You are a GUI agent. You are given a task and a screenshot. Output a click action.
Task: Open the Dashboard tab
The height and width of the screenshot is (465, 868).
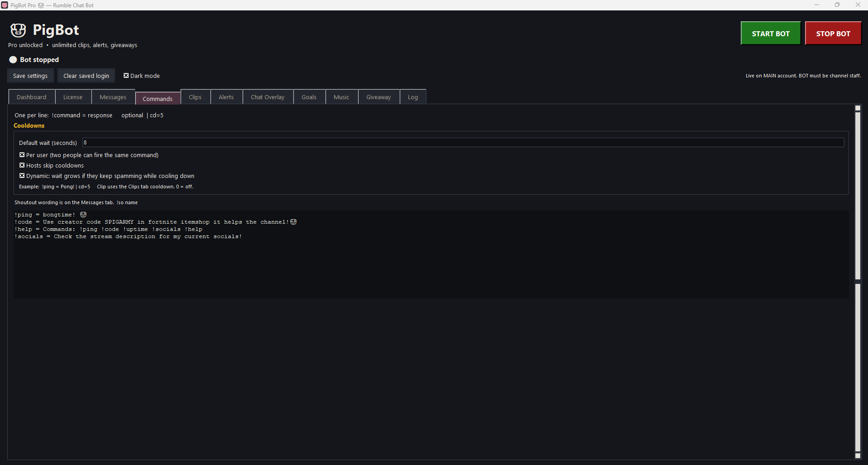[32, 97]
